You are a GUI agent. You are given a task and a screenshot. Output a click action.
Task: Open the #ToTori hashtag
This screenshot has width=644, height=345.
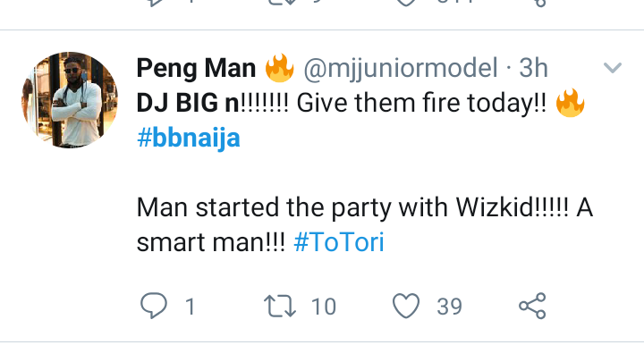[339, 242]
